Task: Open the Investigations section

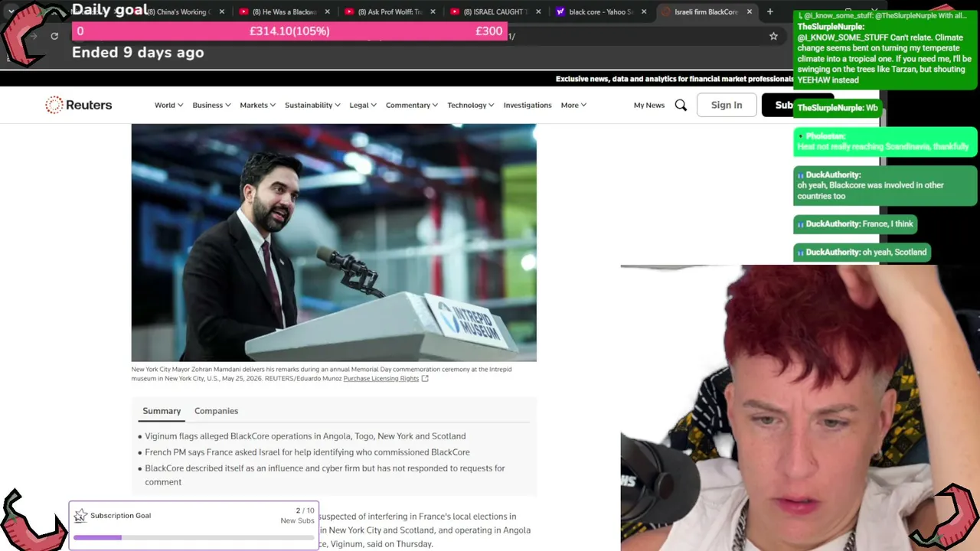Action: coord(528,105)
